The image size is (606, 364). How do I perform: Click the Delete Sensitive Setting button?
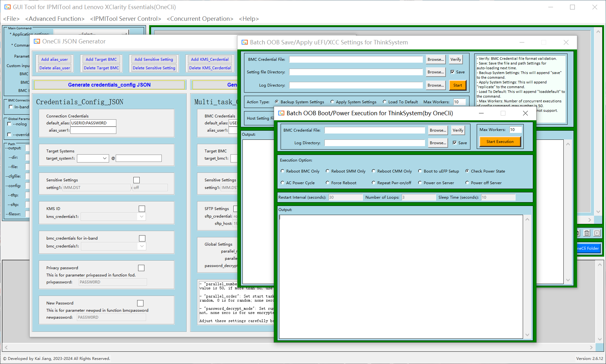pos(154,68)
